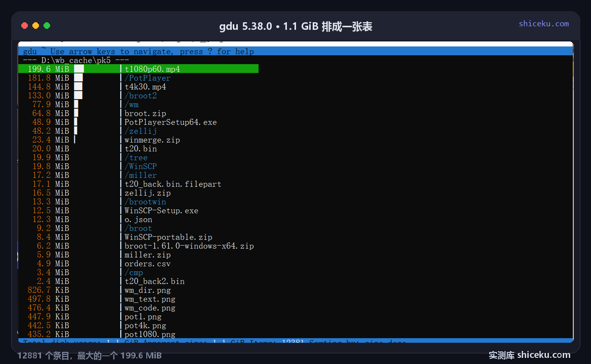Click the gdu 5.38.0 window title
This screenshot has width=591, height=364.
click(296, 26)
